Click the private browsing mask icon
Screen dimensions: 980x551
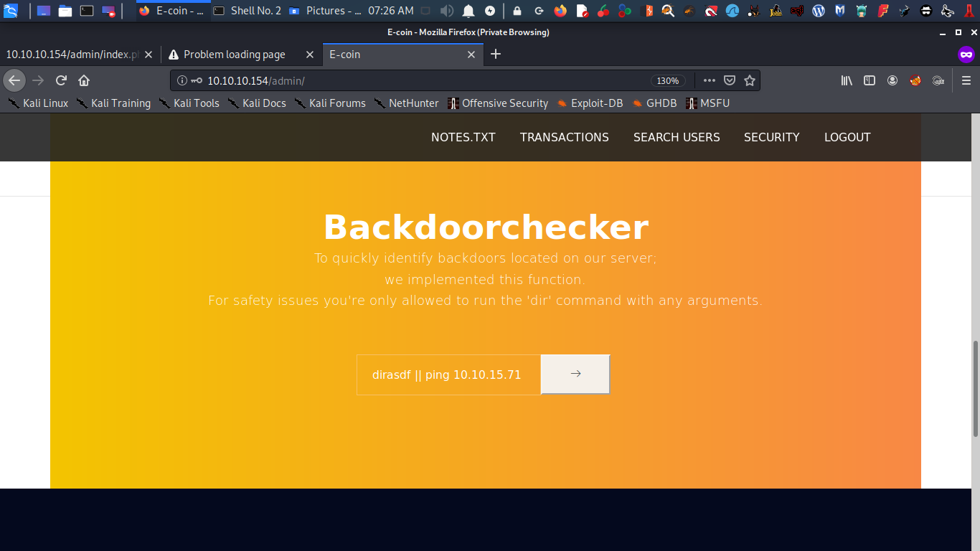(x=966, y=55)
